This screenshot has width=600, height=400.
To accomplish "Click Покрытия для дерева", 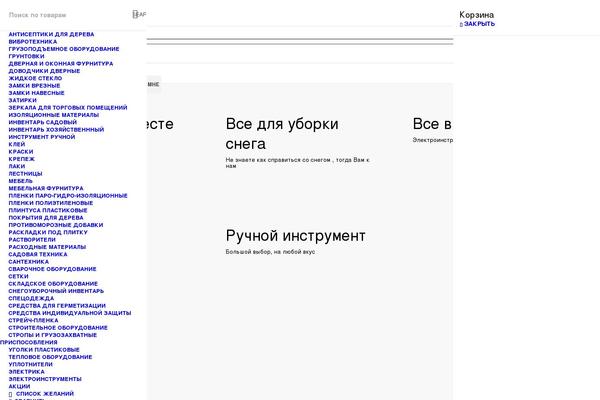I will 46,217.
